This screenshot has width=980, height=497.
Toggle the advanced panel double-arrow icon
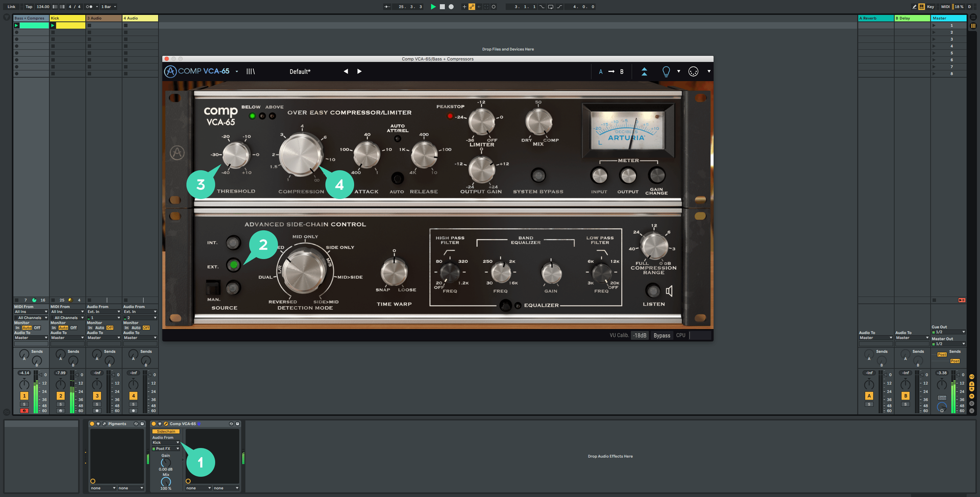[644, 71]
